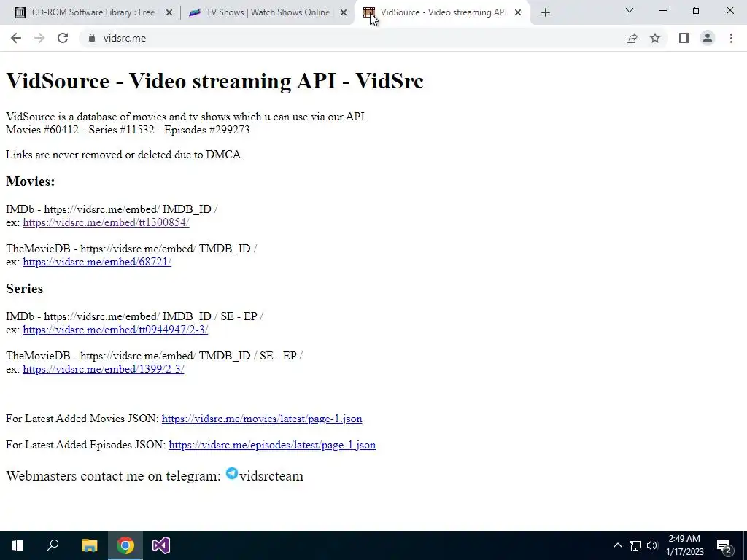Close the TV Shows tab
747x560 pixels.
click(344, 13)
